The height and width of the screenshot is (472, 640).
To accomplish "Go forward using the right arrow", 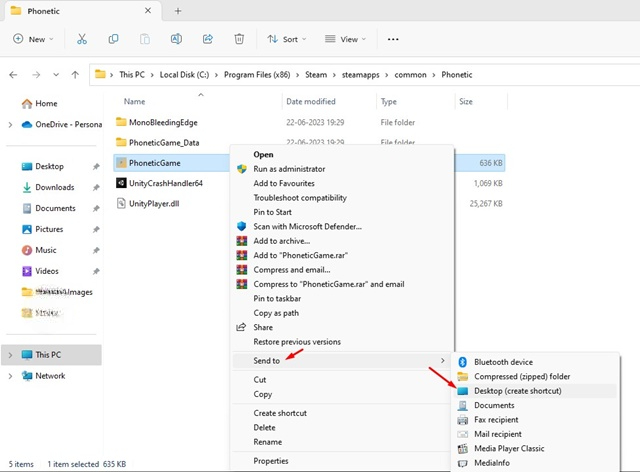I will coord(36,75).
